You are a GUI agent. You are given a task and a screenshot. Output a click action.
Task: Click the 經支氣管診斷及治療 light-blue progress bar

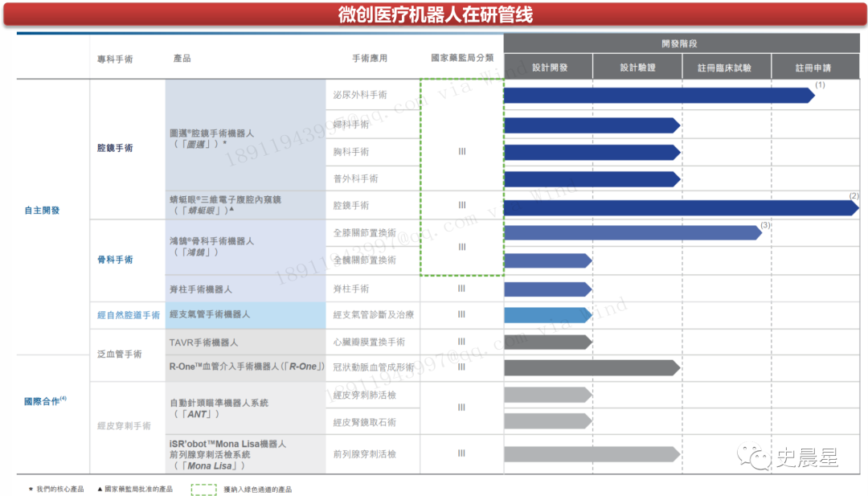(548, 315)
